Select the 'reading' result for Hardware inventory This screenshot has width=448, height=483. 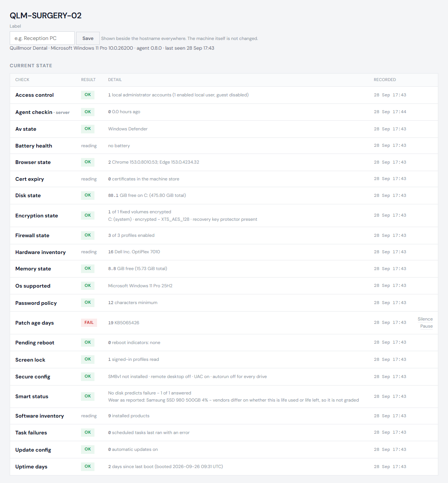[89, 252]
